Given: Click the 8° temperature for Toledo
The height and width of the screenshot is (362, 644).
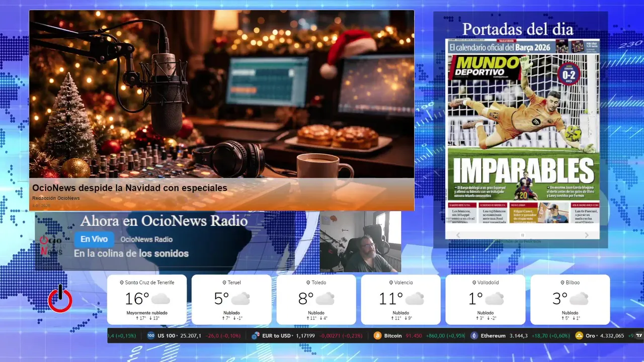Looking at the screenshot, I should coord(306,299).
